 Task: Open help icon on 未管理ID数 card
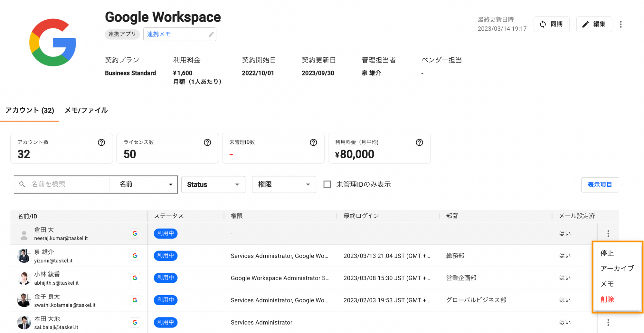(313, 142)
